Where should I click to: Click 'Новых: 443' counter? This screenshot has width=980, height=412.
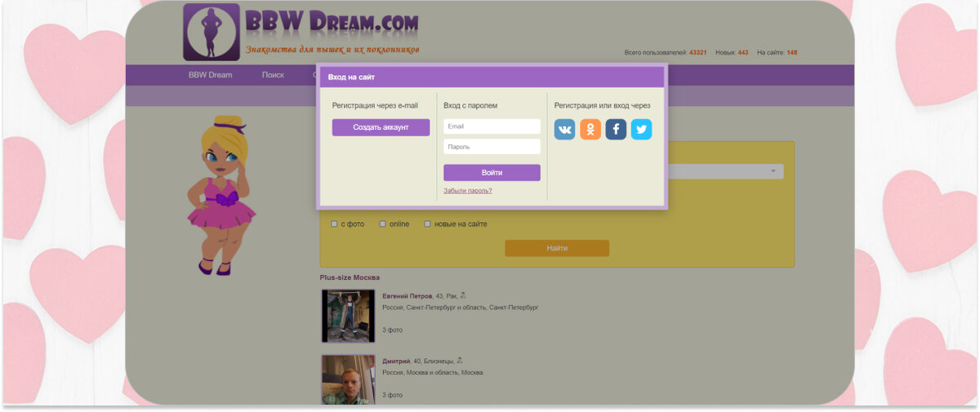coord(732,52)
